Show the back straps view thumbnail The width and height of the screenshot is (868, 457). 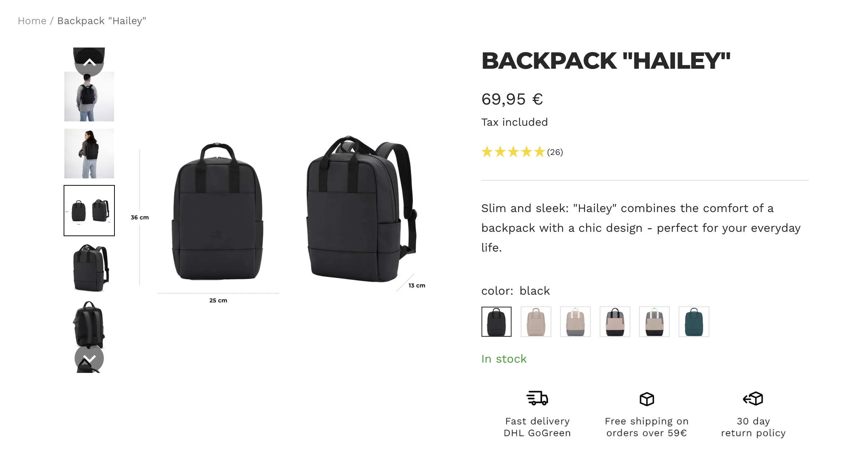tap(89, 322)
